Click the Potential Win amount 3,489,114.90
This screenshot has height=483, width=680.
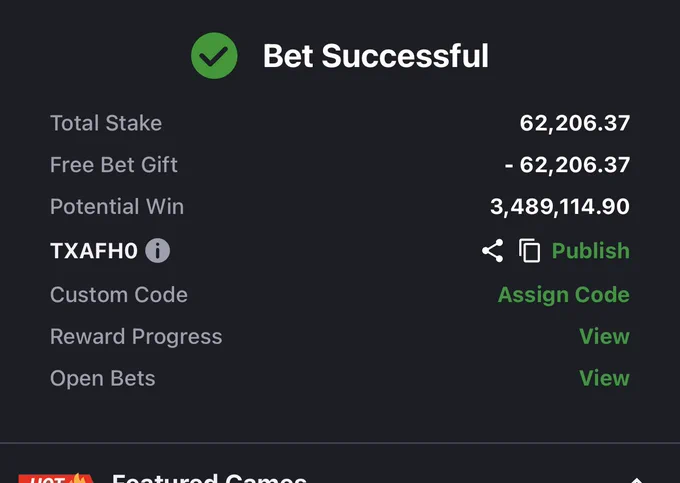560,206
